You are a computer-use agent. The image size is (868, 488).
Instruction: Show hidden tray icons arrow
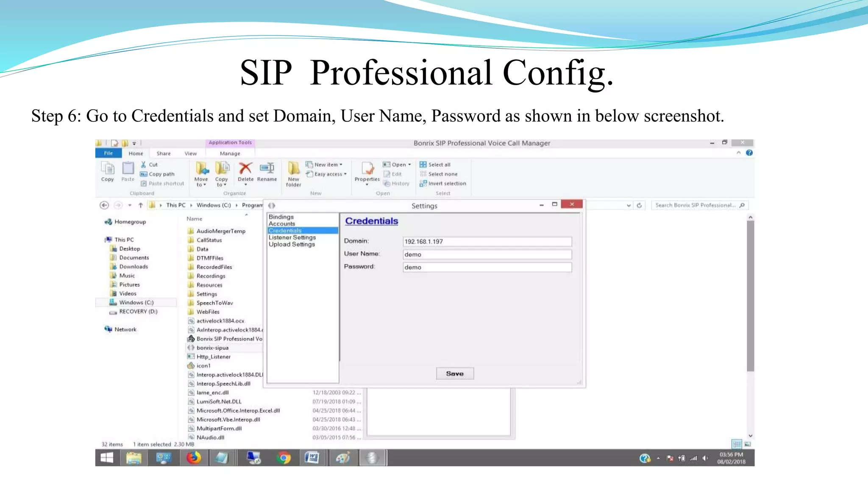658,458
